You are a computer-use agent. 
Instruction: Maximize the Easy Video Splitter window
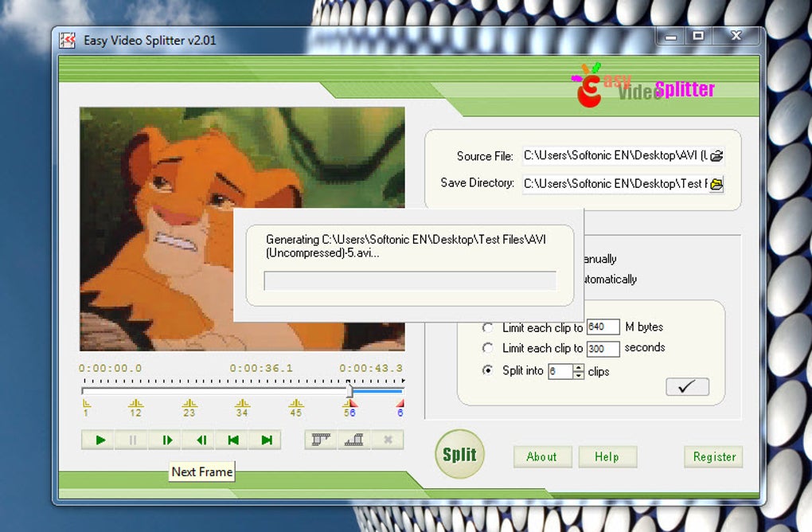click(x=699, y=37)
